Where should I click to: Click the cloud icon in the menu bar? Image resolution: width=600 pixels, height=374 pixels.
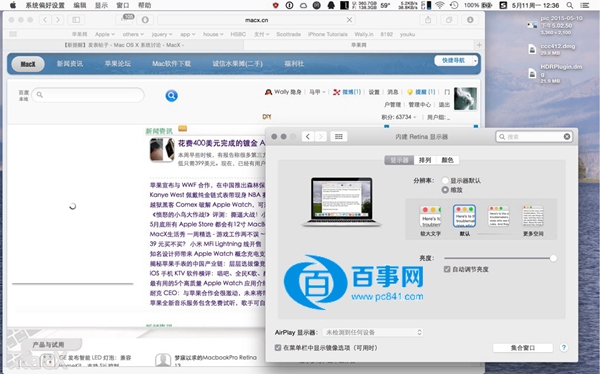303,5
